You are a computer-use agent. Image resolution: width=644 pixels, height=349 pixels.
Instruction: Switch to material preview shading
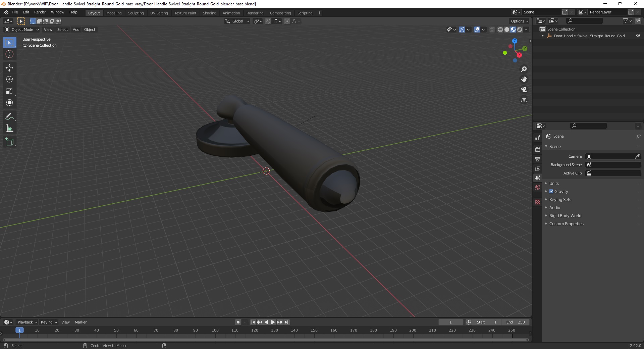[513, 30]
